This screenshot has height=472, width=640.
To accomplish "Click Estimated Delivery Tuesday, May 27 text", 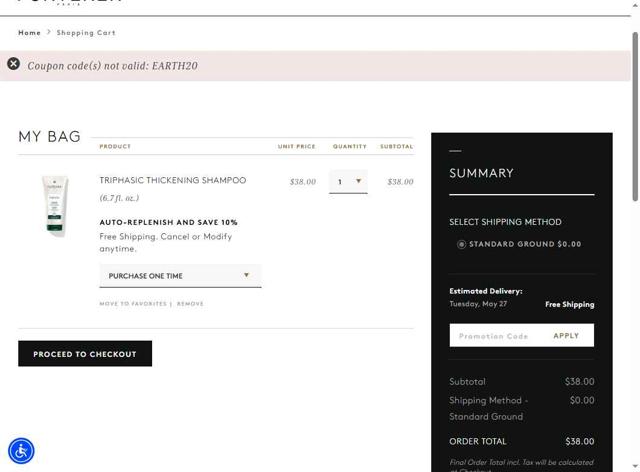I will point(486,297).
